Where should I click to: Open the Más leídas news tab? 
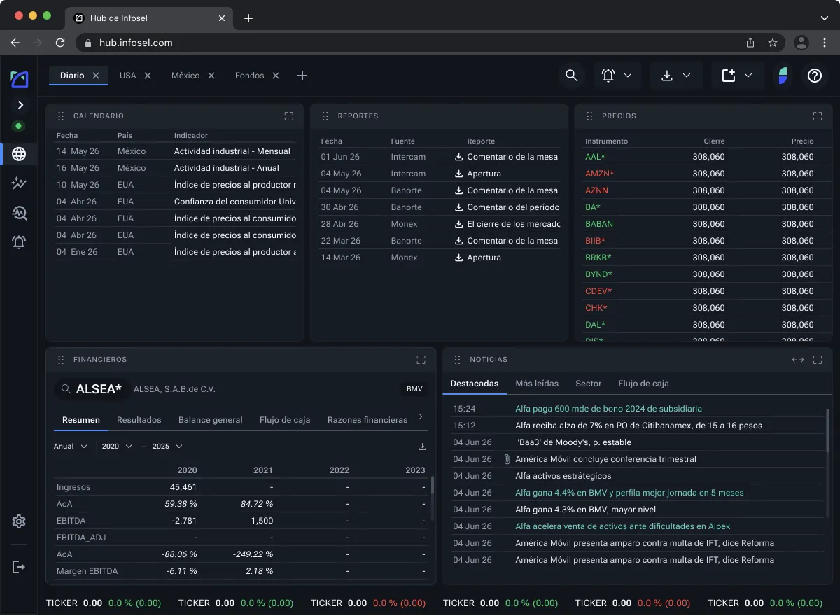tap(537, 384)
